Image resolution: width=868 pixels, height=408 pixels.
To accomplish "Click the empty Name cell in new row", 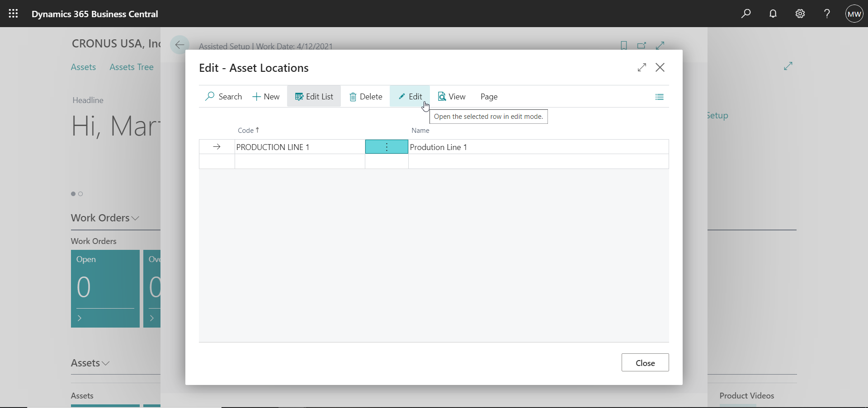I will coord(538,161).
